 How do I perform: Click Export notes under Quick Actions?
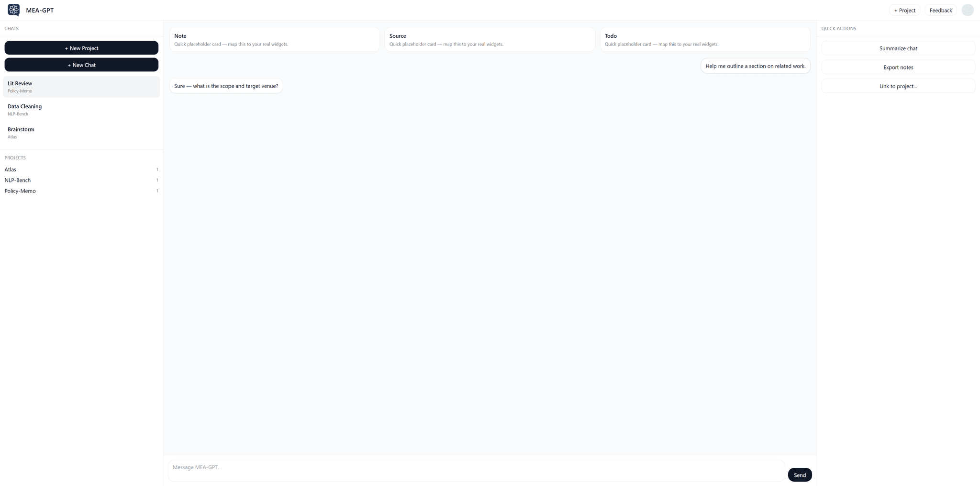(898, 67)
